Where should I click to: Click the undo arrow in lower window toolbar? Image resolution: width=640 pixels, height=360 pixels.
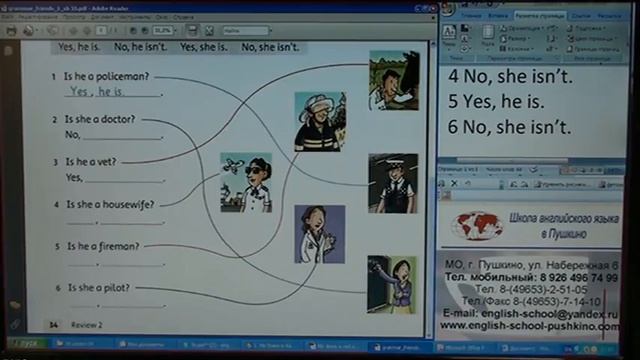click(469, 184)
